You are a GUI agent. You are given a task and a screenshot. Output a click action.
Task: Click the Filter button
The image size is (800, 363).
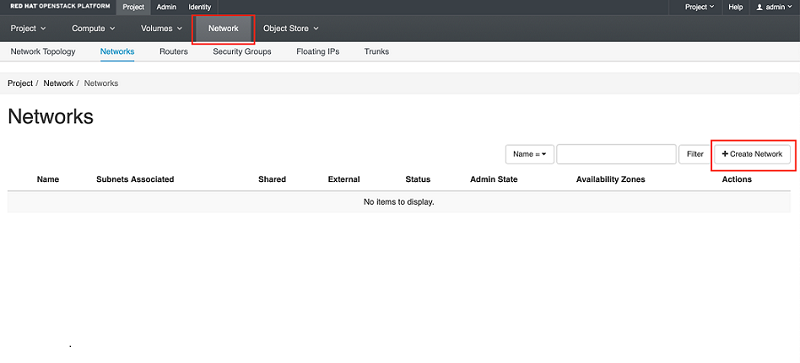point(695,154)
